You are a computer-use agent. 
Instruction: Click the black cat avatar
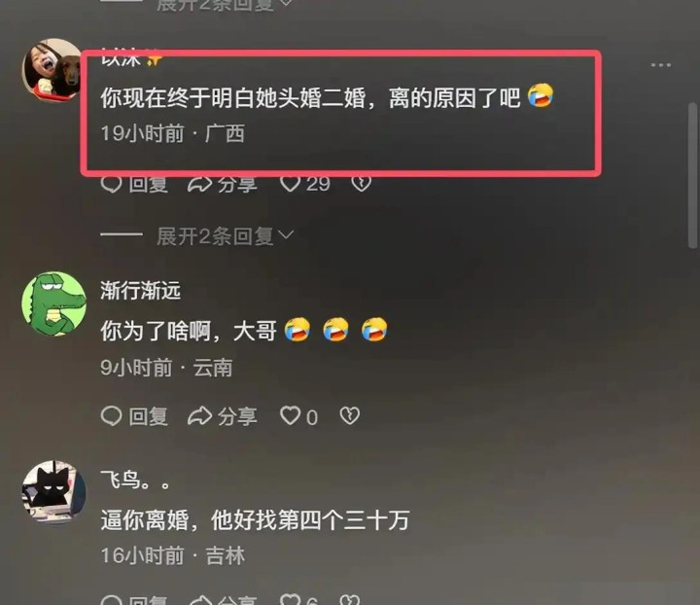pos(54,492)
